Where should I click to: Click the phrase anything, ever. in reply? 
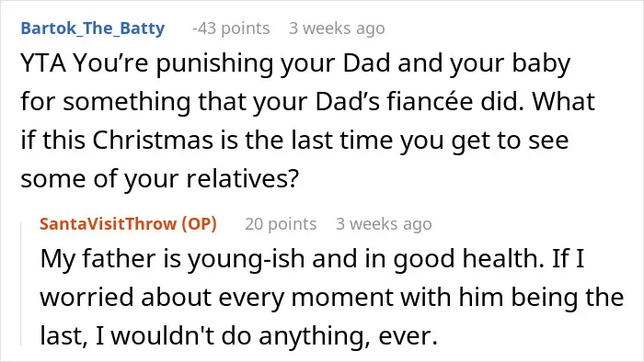348,336
